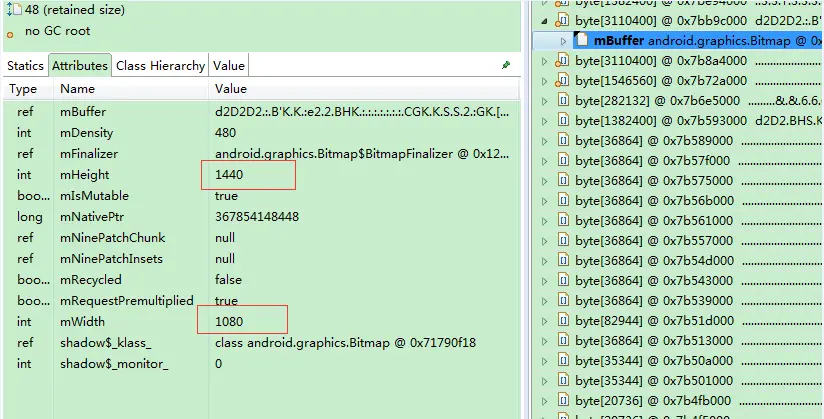Screen dimensions: 824x419
Task: Click array icon of byte[36864] @ 0x7b539000
Action: (563, 301)
